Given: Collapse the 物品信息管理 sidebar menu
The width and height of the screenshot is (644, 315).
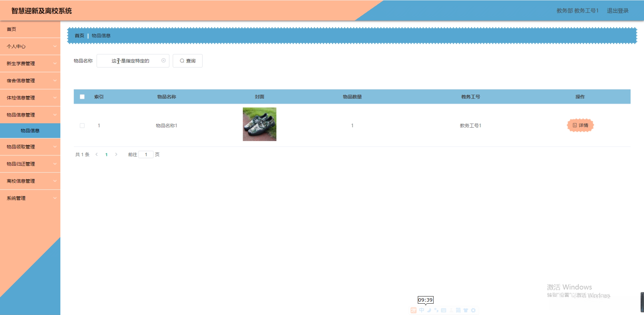Looking at the screenshot, I should pyautogui.click(x=30, y=115).
